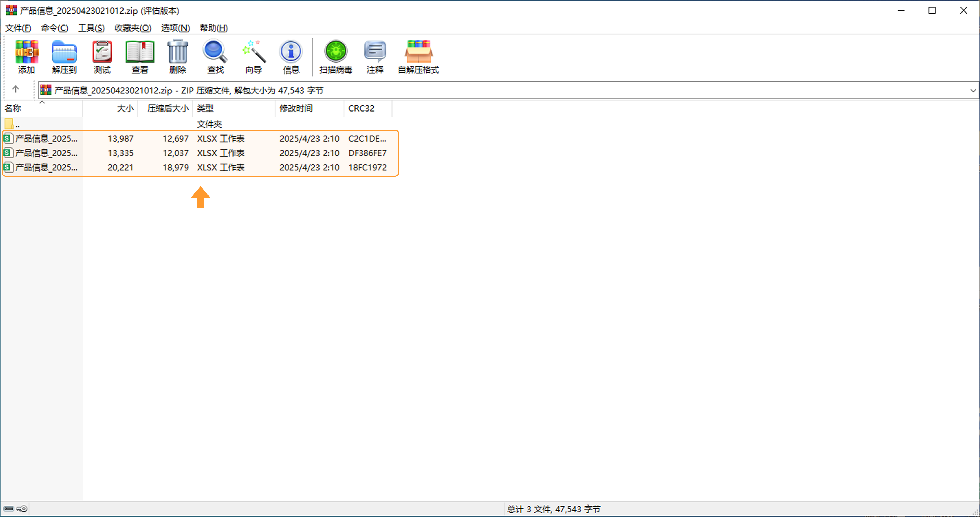Select the parent folder '..' entry
Viewport: 980px width, 517px height.
click(17, 124)
